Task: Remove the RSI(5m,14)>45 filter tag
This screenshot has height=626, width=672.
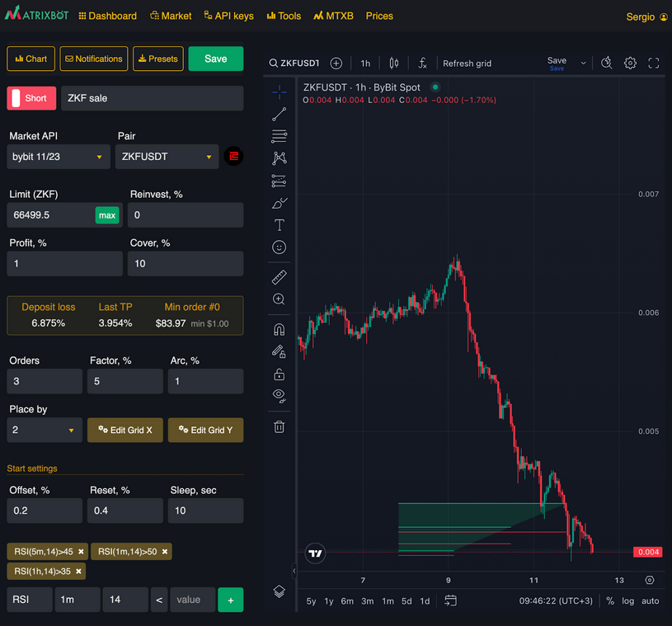Action: point(82,551)
